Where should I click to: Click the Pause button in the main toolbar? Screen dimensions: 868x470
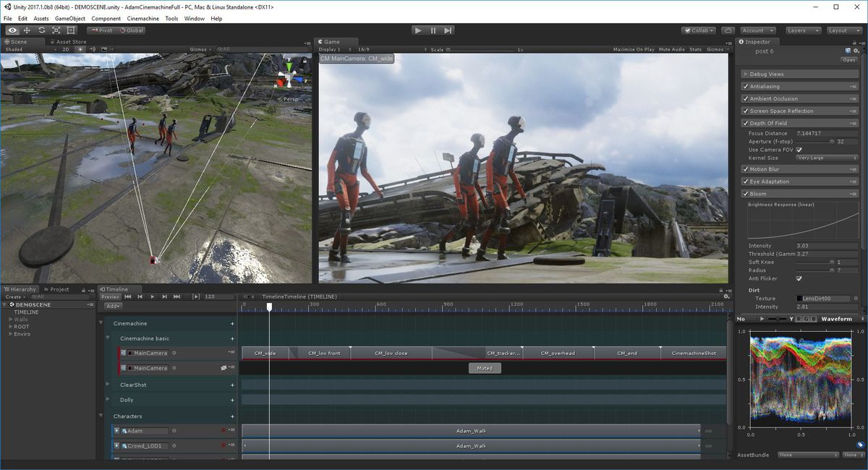coord(433,30)
